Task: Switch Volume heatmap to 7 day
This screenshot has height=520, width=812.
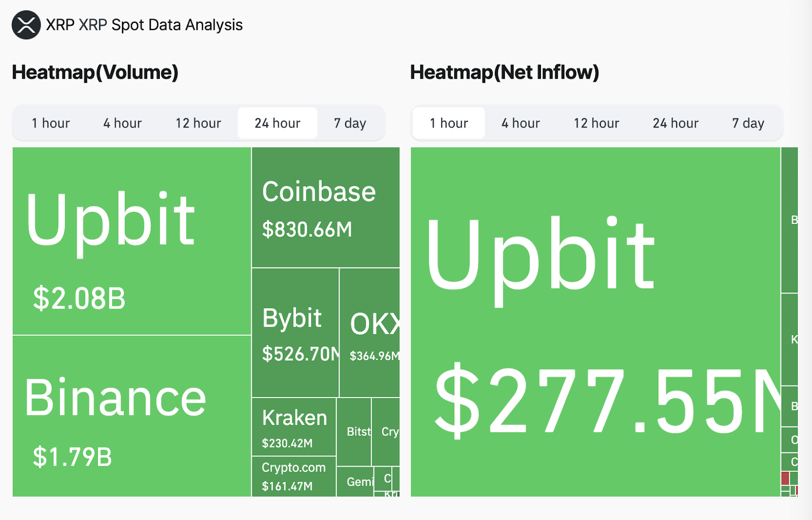Action: tap(350, 123)
